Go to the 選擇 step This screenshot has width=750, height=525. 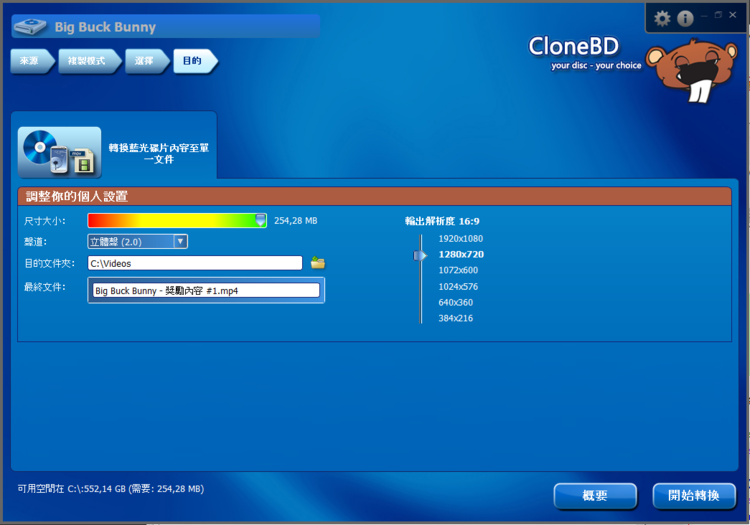[x=147, y=61]
